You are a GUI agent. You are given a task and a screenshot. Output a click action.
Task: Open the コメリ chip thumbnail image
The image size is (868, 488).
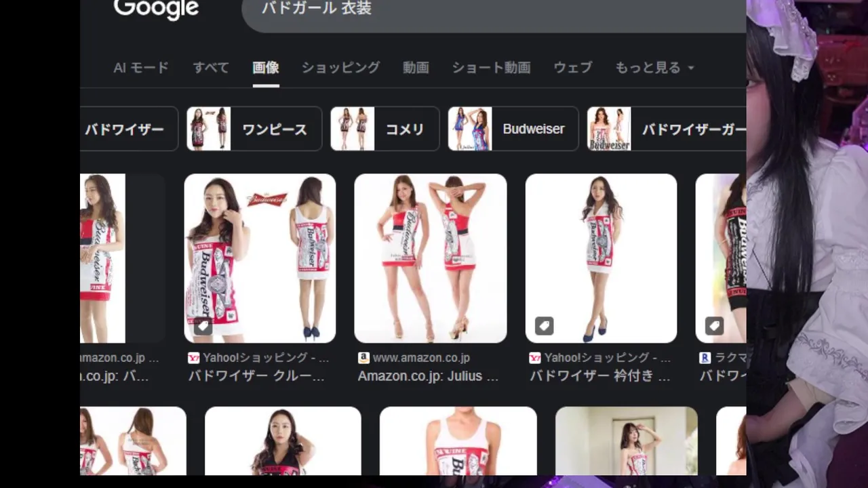point(353,129)
